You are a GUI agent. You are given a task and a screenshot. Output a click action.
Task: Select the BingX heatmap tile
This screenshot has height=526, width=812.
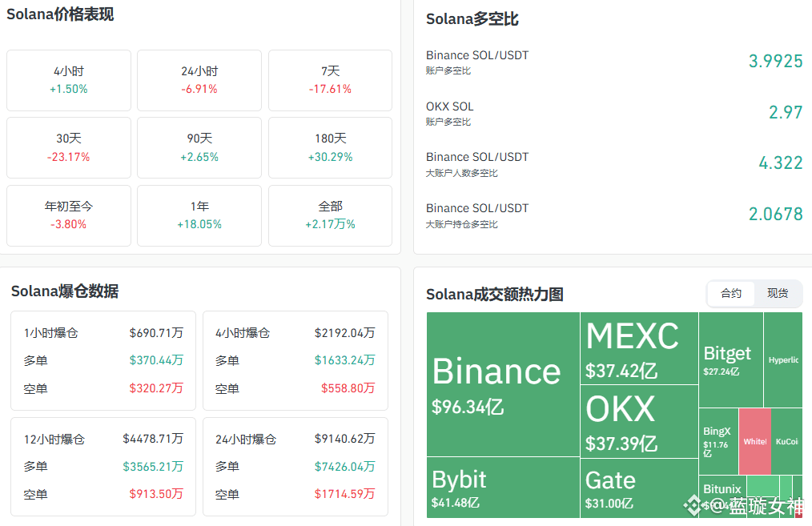718,441
